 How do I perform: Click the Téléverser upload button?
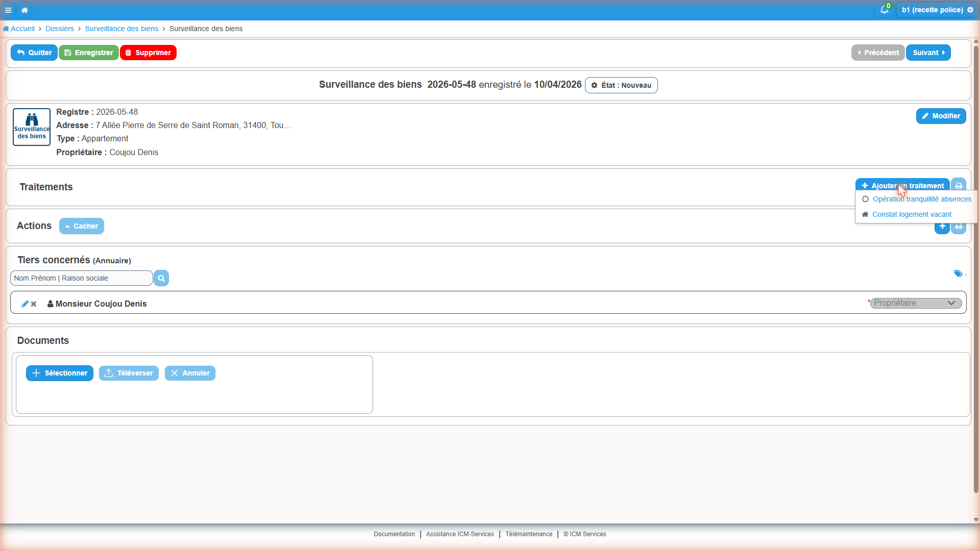point(129,373)
